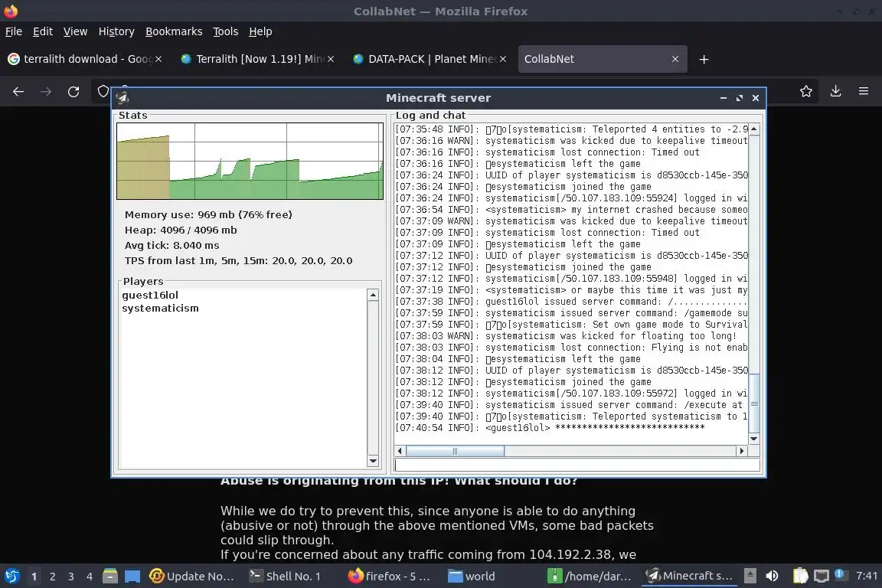The image size is (882, 588).
Task: Click the server command input field
Action: tap(577, 465)
